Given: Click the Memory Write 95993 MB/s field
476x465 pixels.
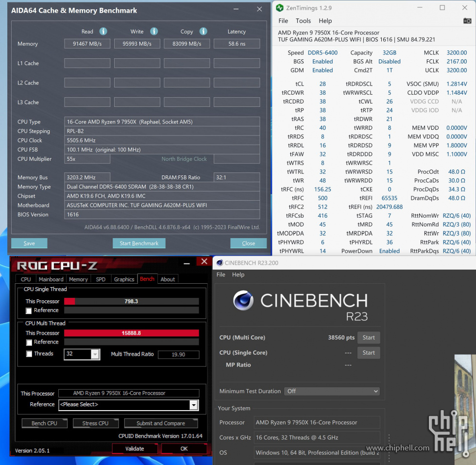Looking at the screenshot, I should (137, 44).
